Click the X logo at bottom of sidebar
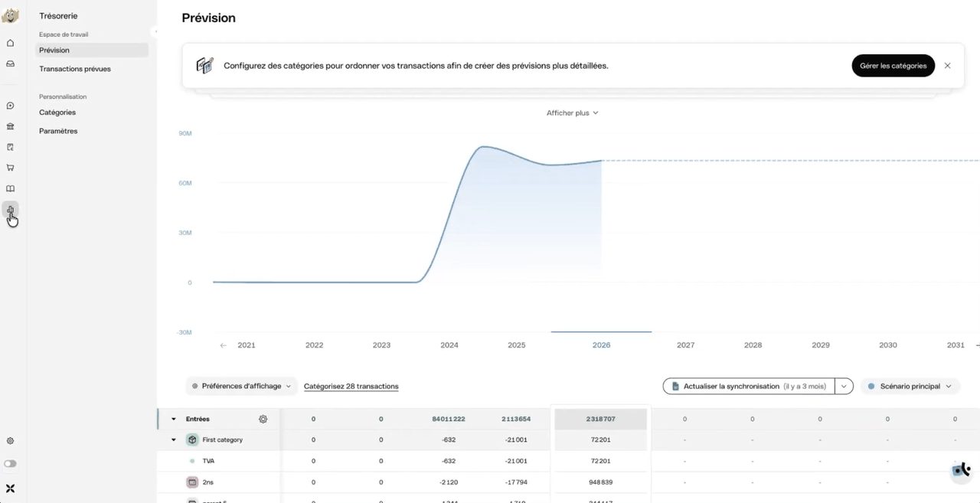980x503 pixels. [11, 488]
